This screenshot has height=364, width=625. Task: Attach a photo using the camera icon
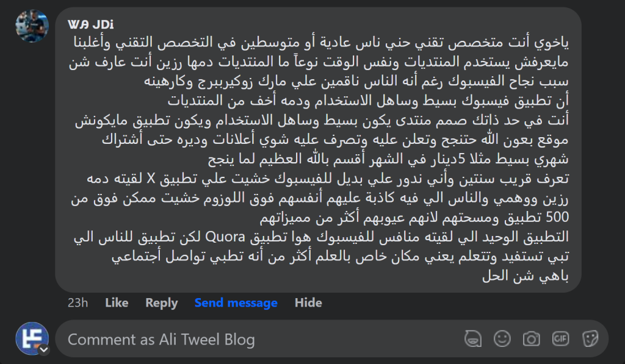coord(531,338)
